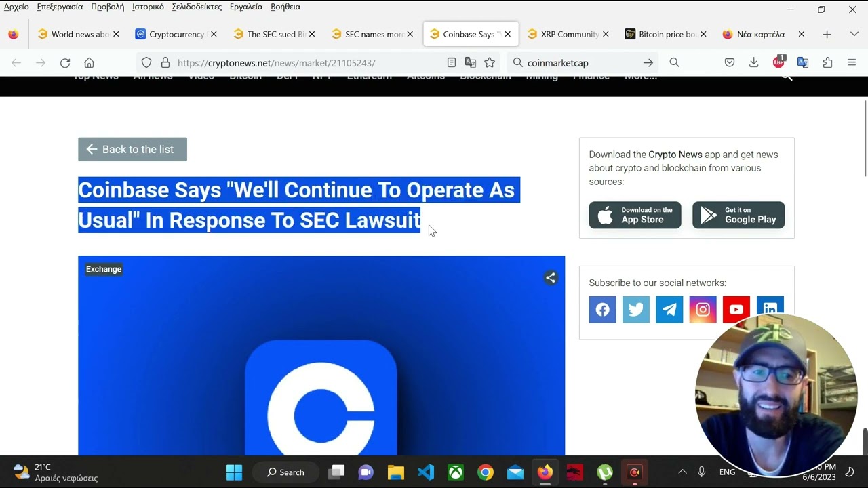
Task: Click the Coinbase logo article image
Action: point(321,356)
